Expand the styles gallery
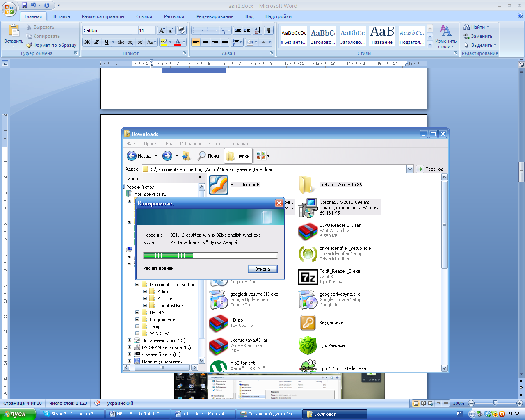This screenshot has height=420, width=525. (430, 43)
